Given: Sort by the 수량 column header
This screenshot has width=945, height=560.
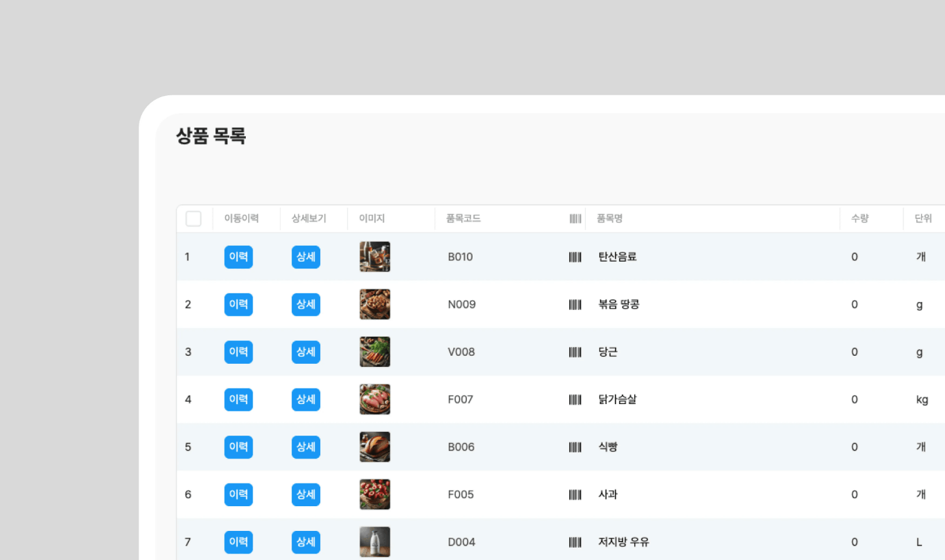Looking at the screenshot, I should (x=860, y=218).
